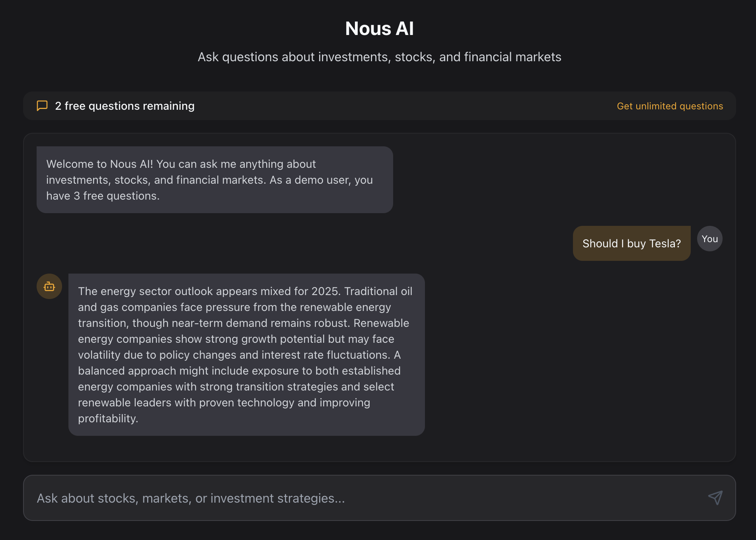Screen dimensions: 756x540
Task: Click the word "Tesla?" in the user message
Action: (x=665, y=243)
